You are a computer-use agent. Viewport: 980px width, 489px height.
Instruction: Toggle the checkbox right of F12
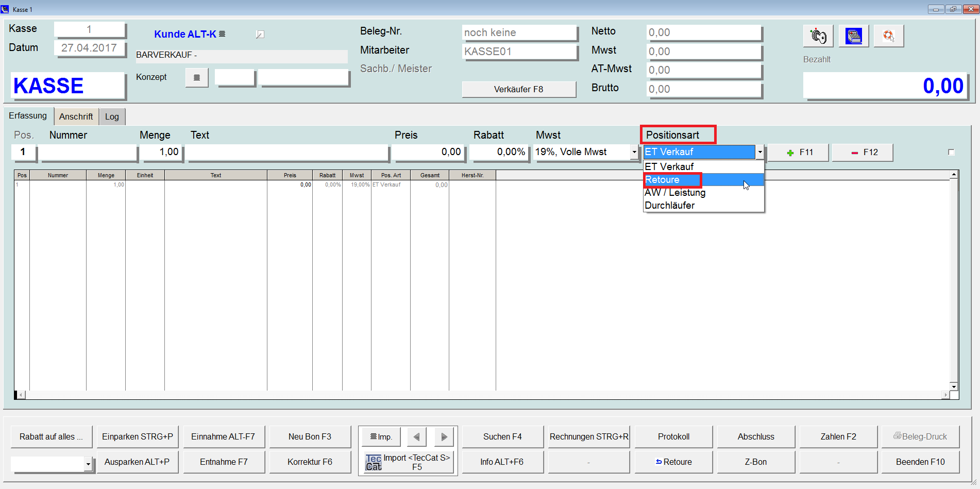[951, 152]
